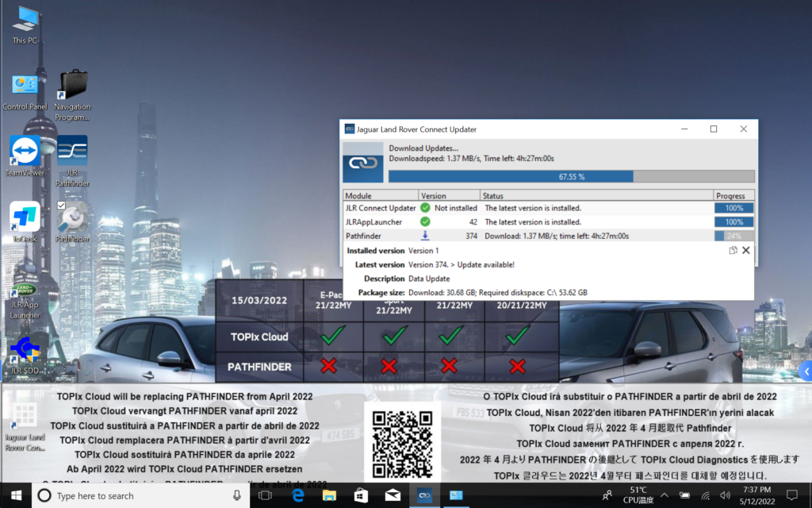The width and height of the screenshot is (812, 508).
Task: Switch to JLR Connect Updater taskbar item
Action: click(424, 495)
